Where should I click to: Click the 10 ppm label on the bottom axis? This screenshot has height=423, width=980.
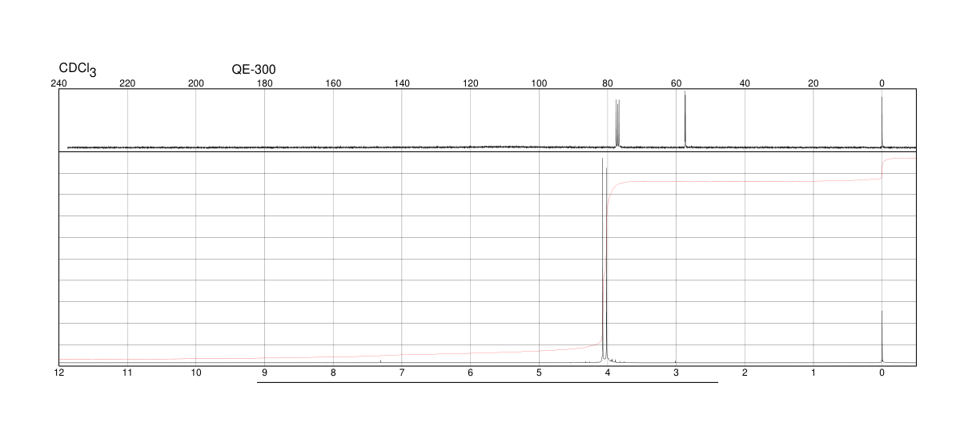point(196,373)
